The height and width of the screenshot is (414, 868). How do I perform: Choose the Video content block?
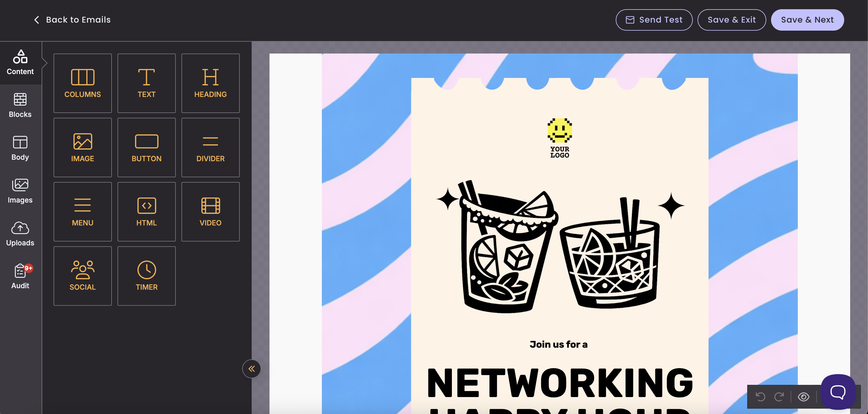point(210,211)
